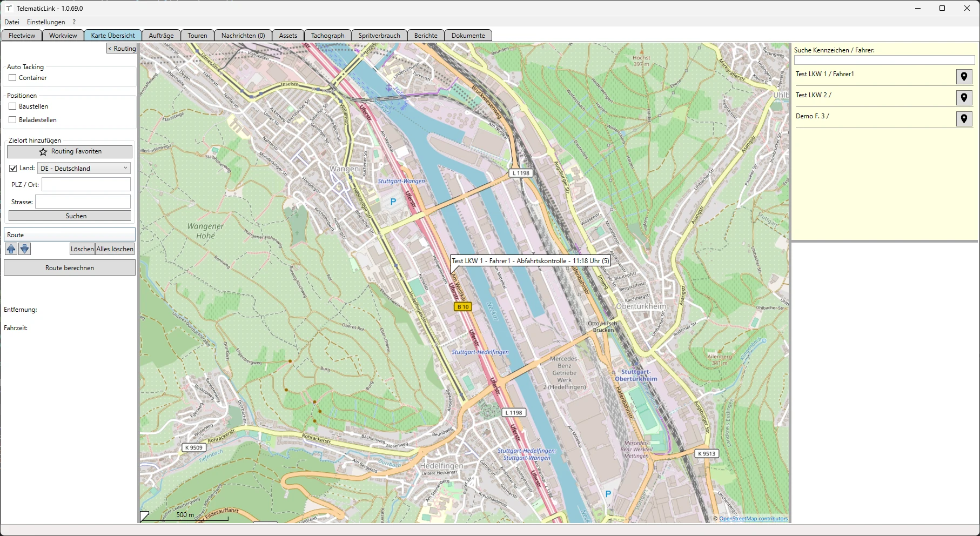980x536 pixels.
Task: Click the Route list header
Action: [x=70, y=235]
